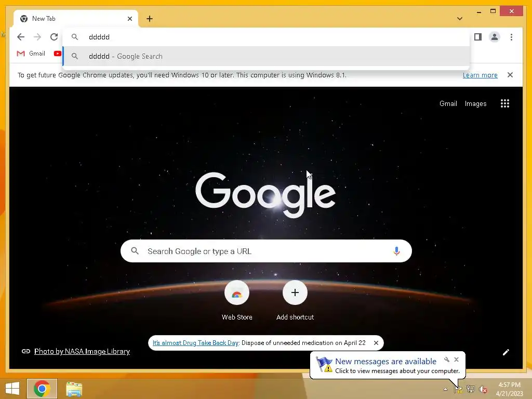Select the New Tab tab
The height and width of the screenshot is (399, 532).
pyautogui.click(x=76, y=19)
